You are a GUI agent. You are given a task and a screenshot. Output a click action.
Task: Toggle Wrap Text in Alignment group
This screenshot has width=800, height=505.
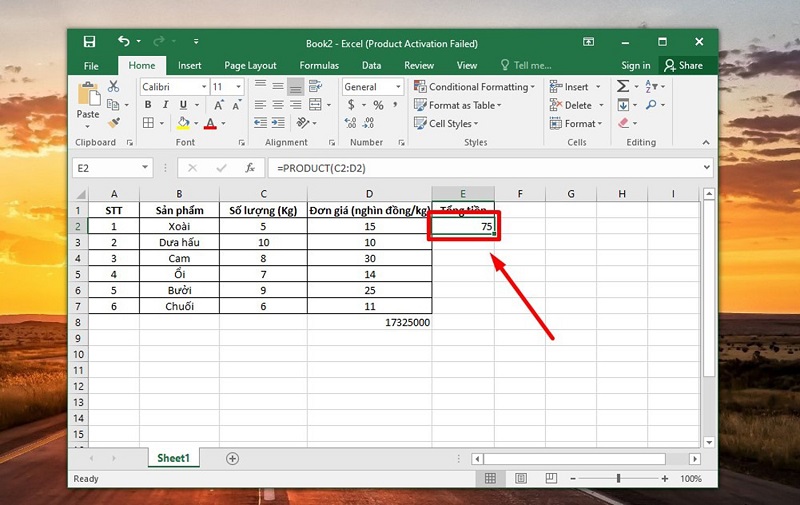coord(317,87)
